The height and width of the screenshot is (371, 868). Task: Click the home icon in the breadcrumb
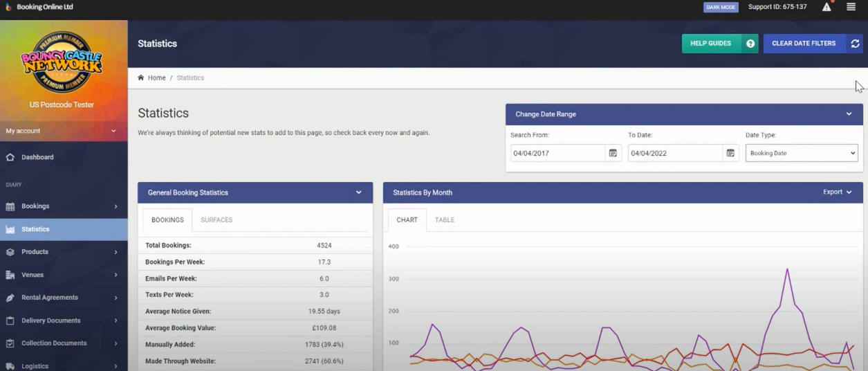141,78
